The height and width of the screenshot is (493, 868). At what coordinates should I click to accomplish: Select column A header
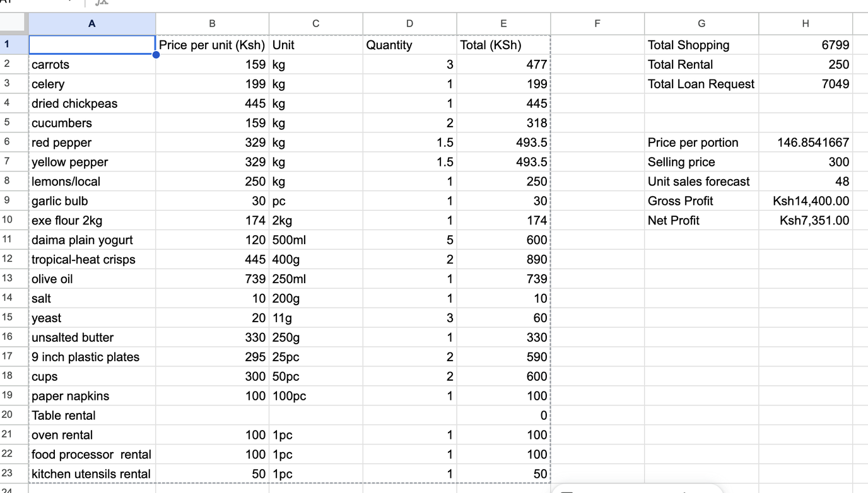point(92,23)
